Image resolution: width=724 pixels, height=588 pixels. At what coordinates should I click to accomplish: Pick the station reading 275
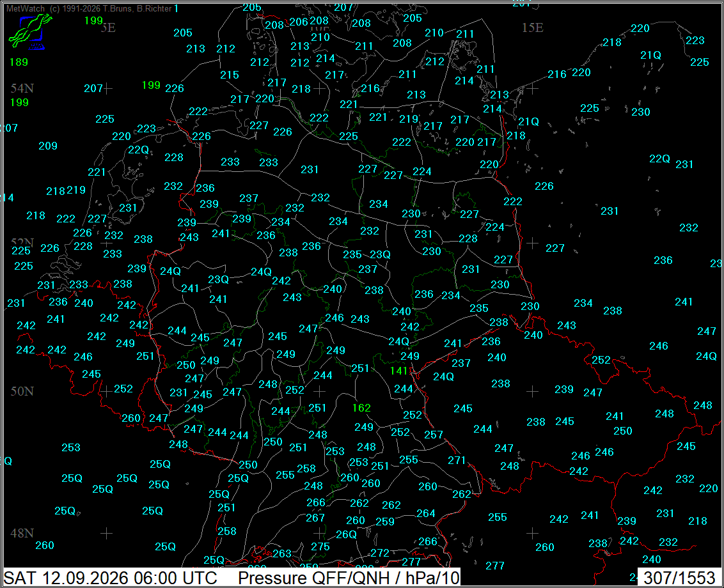320,547
